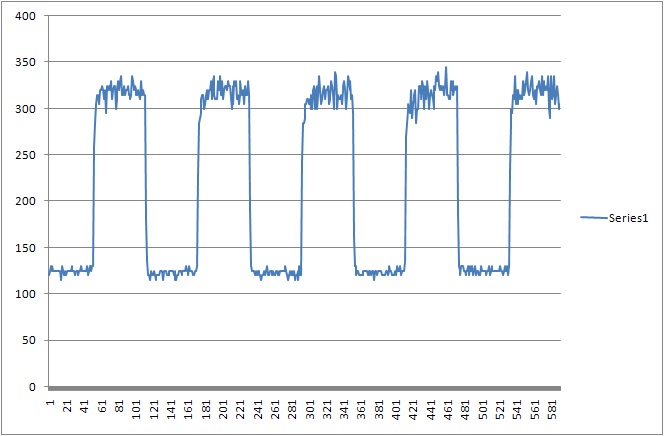The image size is (664, 436).
Task: Select the first high plateau of data line
Action: tap(120, 90)
